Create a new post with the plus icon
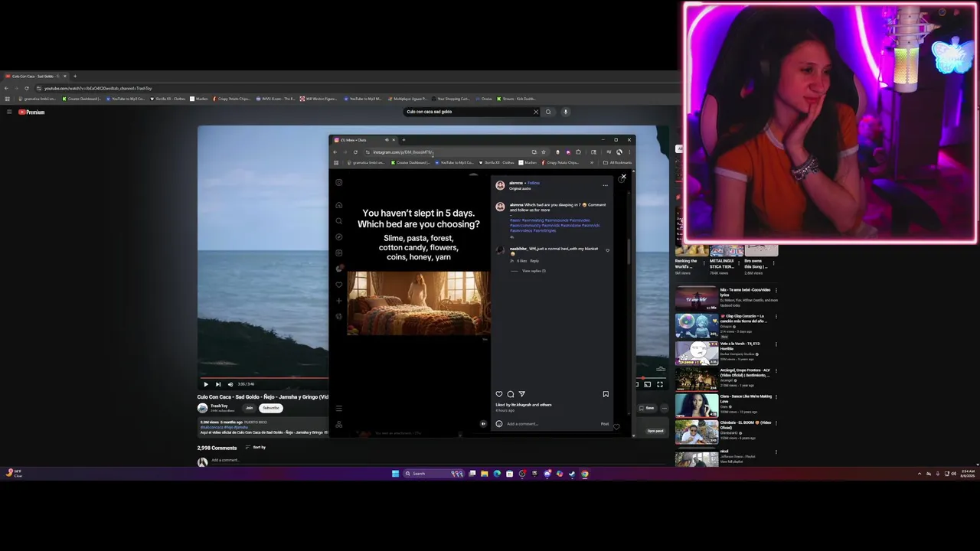980x551 pixels. click(339, 301)
